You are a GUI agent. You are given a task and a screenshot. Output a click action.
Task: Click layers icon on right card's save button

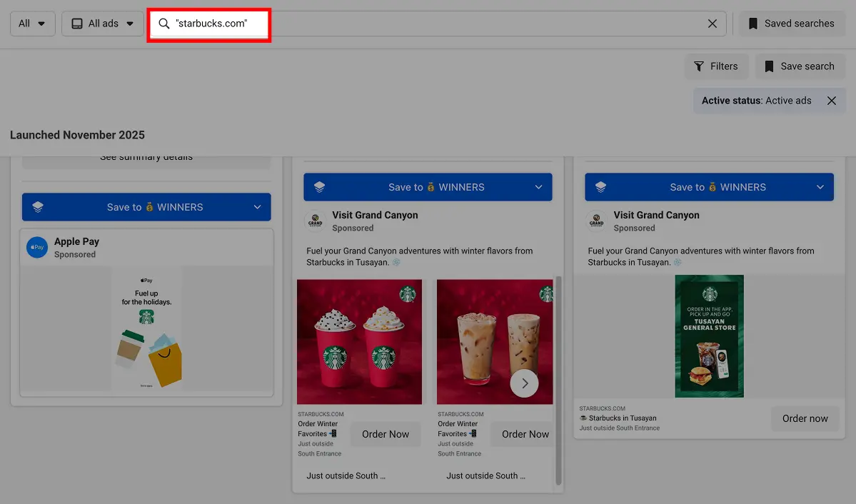pos(600,187)
